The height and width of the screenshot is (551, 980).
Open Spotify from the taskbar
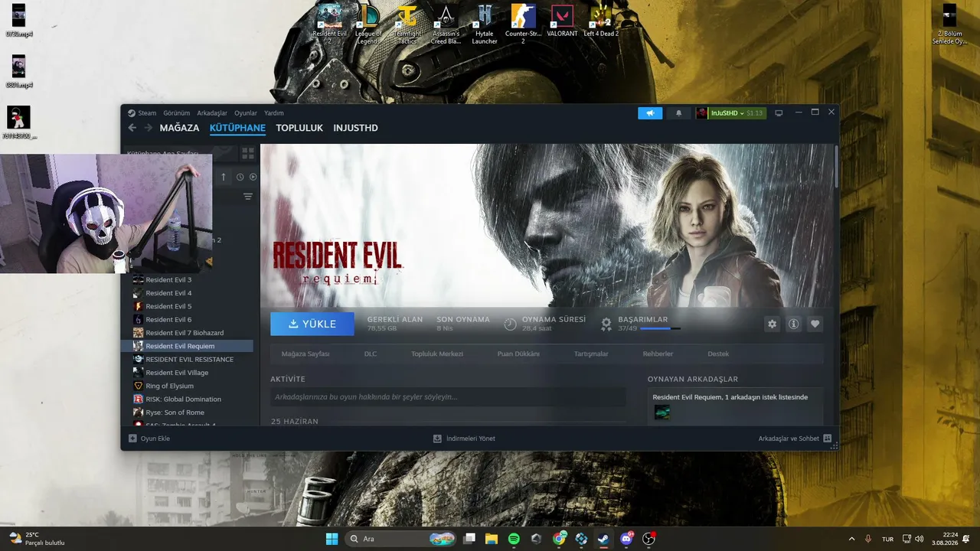pyautogui.click(x=514, y=539)
